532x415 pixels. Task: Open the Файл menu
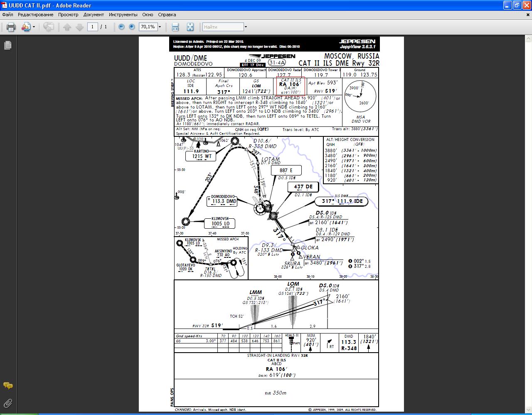[x=7, y=15]
